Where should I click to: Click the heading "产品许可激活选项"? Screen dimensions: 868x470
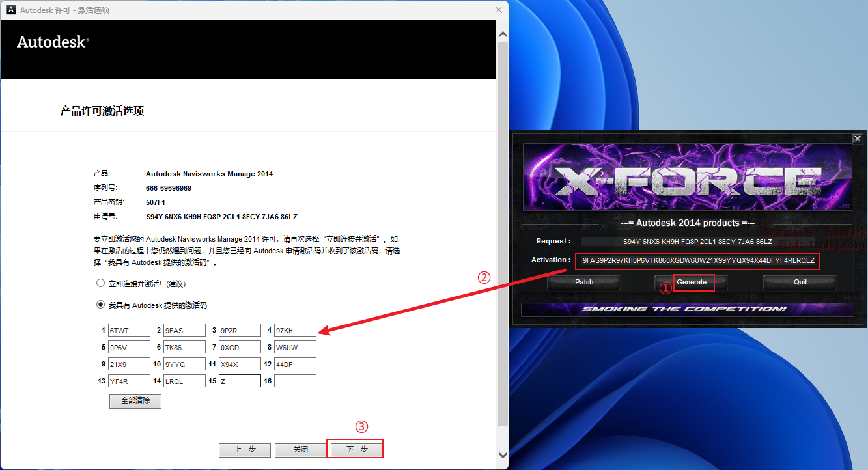pos(102,111)
